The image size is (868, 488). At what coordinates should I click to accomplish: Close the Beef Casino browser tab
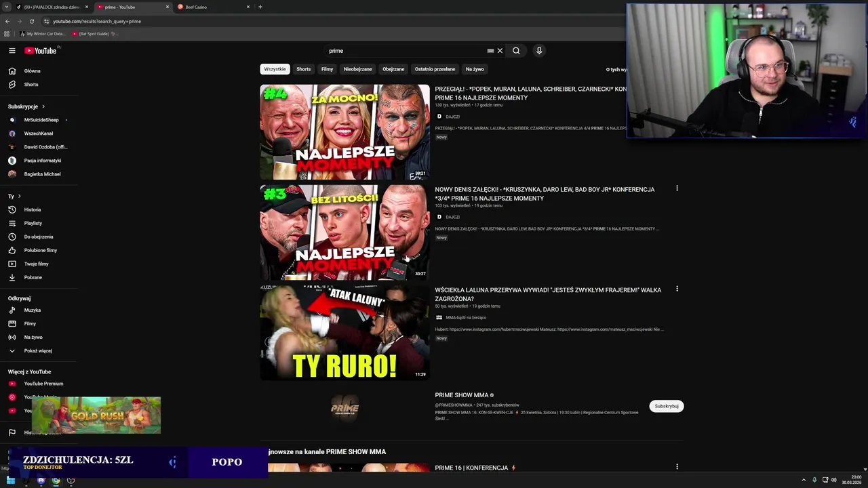coord(248,7)
